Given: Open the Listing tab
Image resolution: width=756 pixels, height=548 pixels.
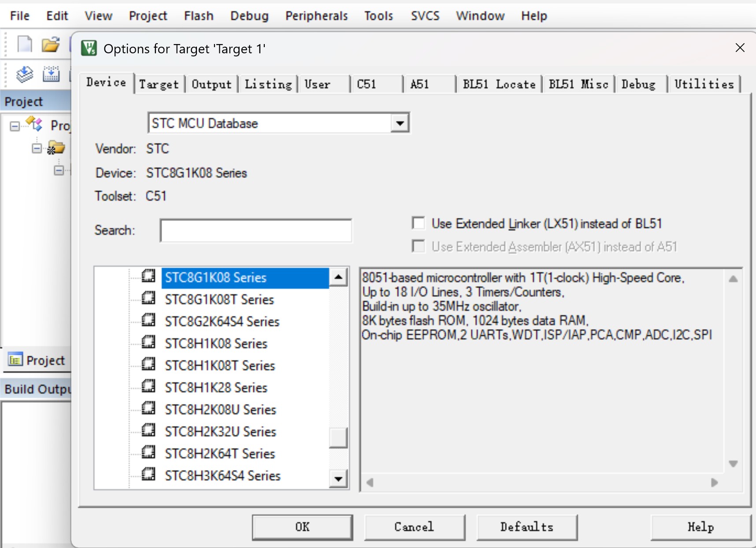Looking at the screenshot, I should 268,84.
